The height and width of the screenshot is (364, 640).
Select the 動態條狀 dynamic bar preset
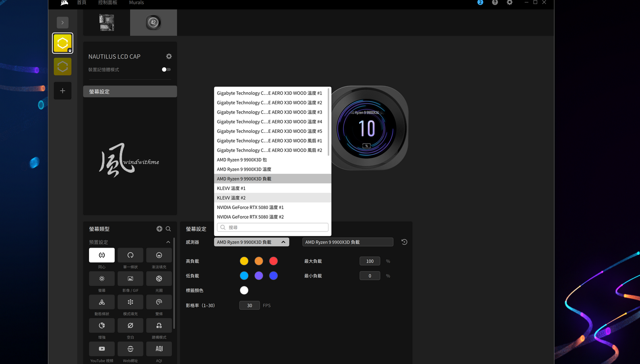(x=102, y=302)
